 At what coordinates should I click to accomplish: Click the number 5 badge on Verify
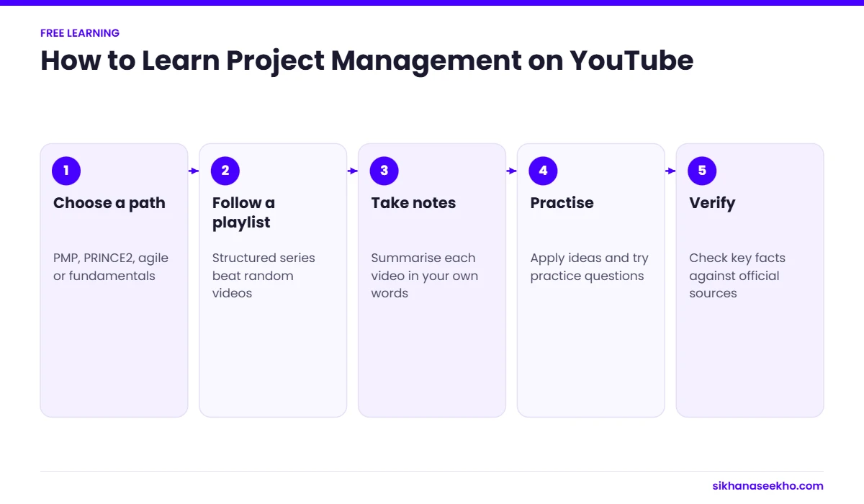[702, 171]
